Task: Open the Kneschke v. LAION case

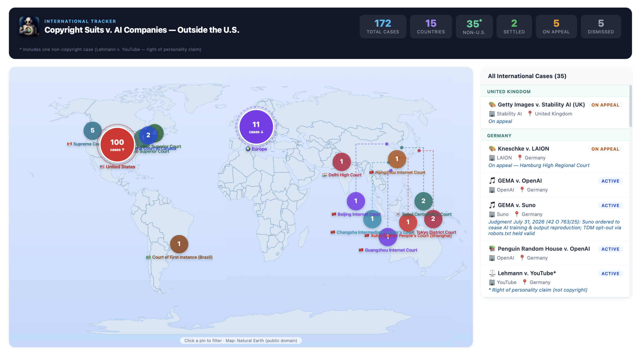Action: pos(555,157)
